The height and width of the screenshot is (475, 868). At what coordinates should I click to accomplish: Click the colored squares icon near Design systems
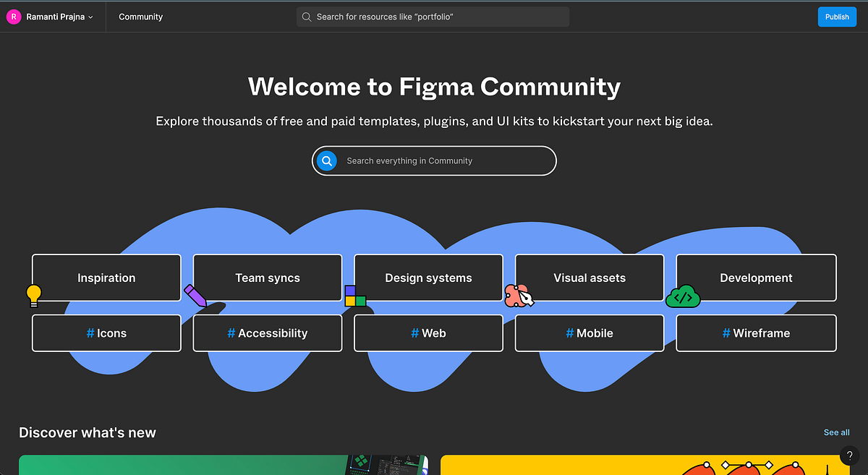[355, 295]
